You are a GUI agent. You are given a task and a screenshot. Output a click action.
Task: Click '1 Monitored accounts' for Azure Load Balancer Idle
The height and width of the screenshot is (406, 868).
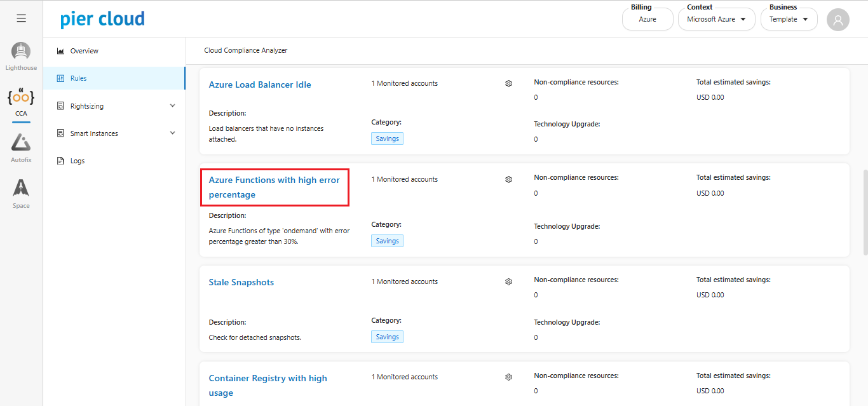405,83
